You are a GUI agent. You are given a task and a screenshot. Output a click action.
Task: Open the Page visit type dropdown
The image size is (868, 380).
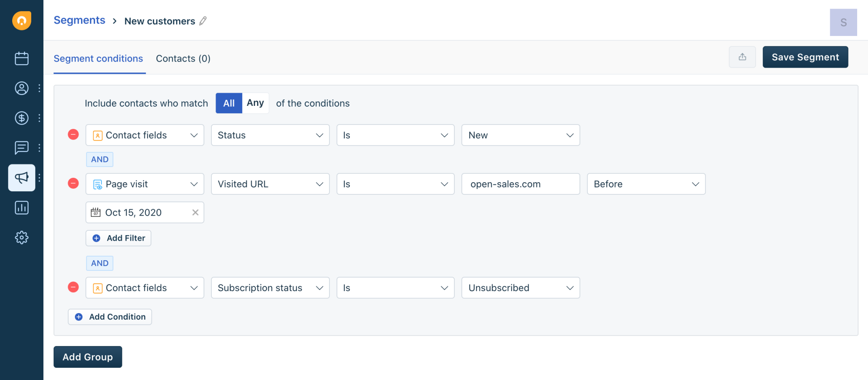click(145, 184)
